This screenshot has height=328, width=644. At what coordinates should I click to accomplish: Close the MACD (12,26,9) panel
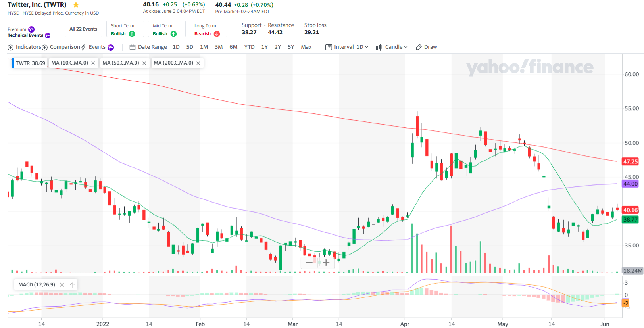[62, 285]
